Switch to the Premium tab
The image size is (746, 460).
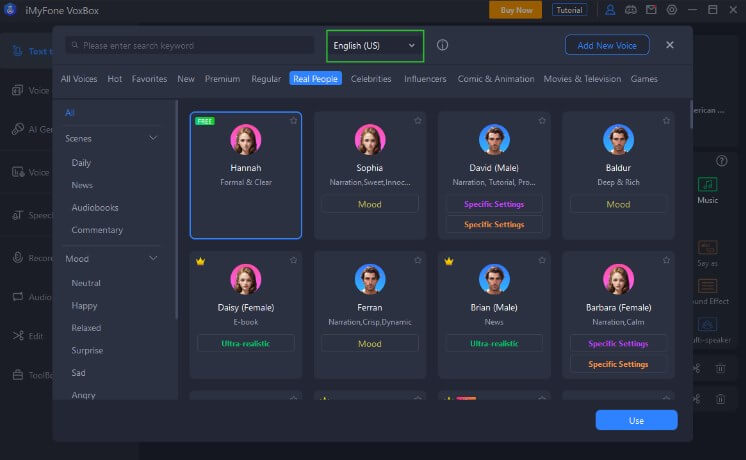(x=222, y=79)
